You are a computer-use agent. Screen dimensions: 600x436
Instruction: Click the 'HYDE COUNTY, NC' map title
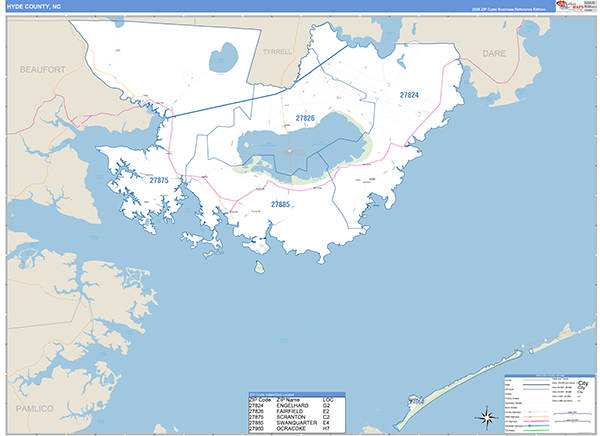coord(34,7)
